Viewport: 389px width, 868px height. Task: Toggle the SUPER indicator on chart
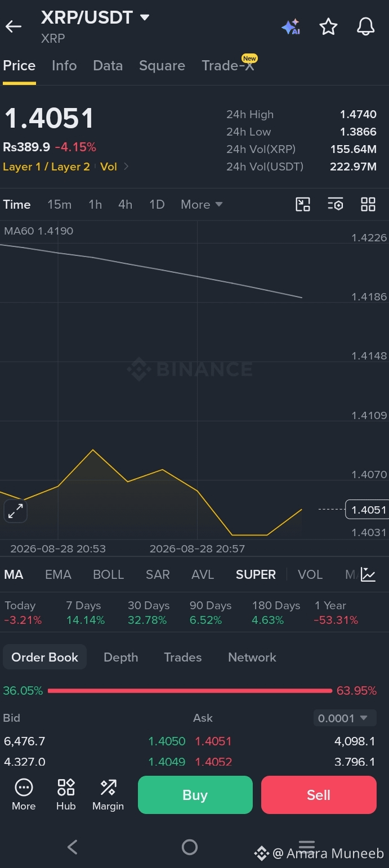(x=256, y=574)
